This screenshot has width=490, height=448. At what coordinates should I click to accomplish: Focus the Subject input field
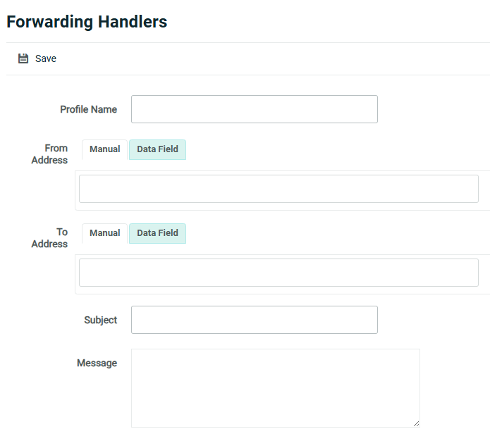pos(254,320)
